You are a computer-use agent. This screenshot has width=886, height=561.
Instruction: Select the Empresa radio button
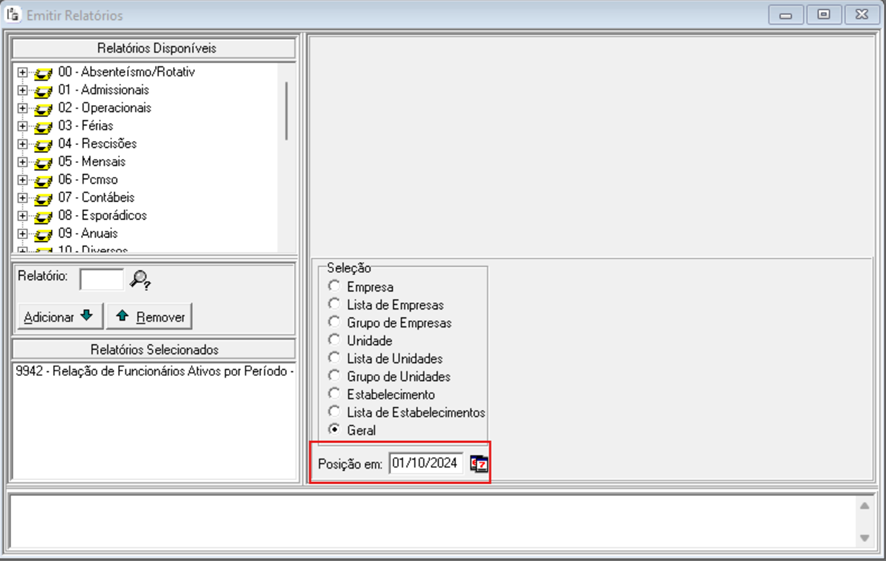pos(334,287)
